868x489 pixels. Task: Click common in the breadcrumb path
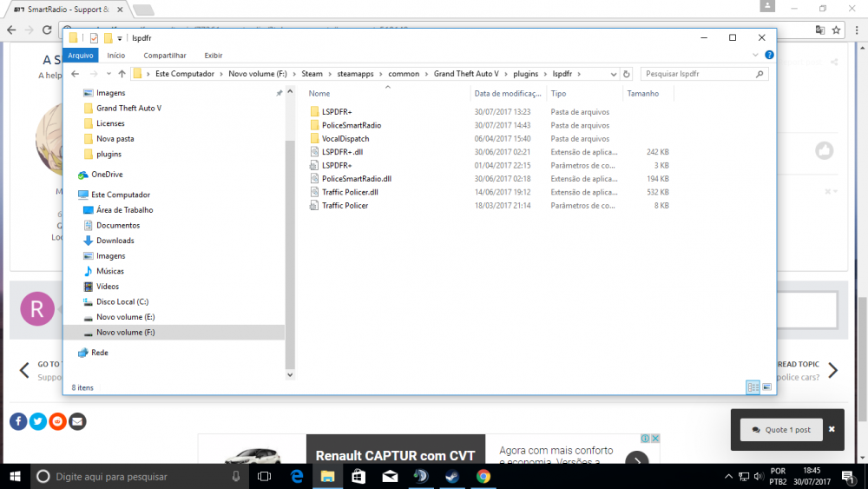click(x=404, y=74)
